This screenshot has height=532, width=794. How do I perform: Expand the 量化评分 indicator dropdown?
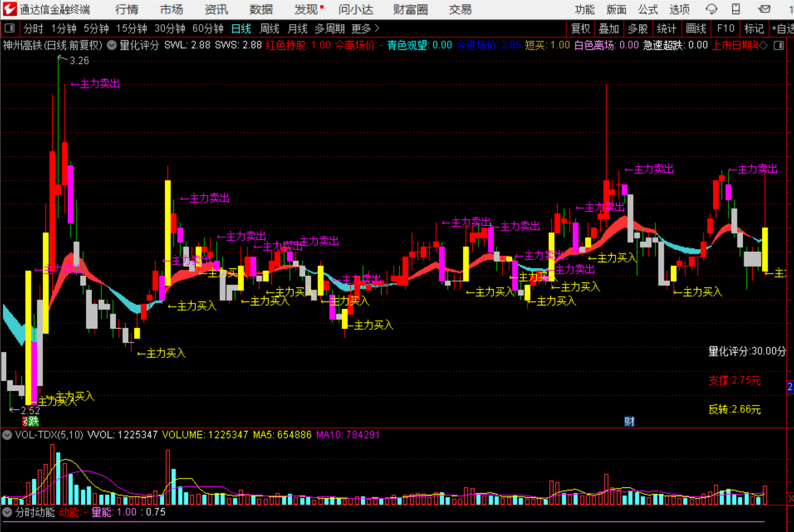coord(112,46)
